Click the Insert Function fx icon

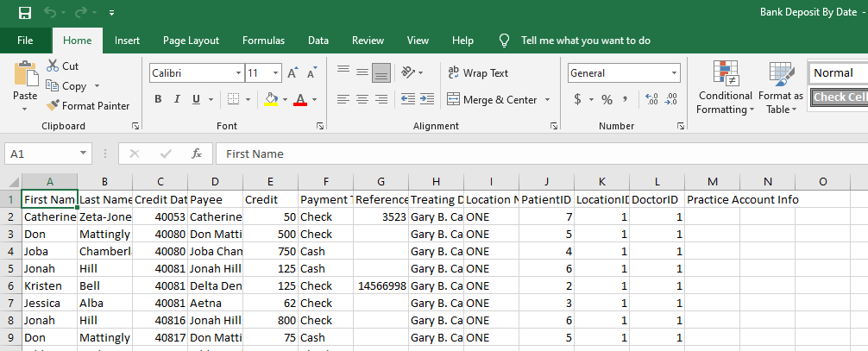[197, 154]
